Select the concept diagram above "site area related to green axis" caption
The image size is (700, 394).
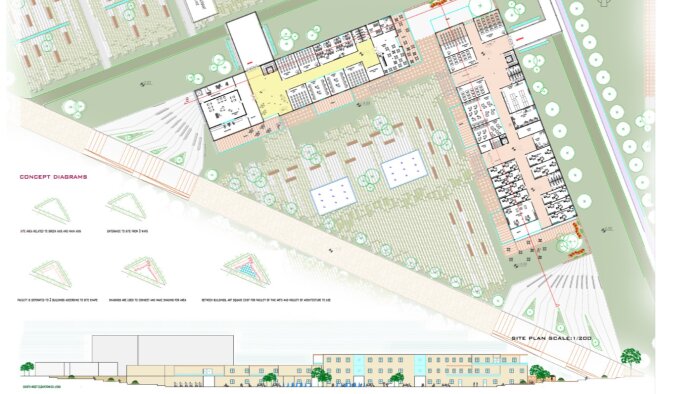coord(53,211)
